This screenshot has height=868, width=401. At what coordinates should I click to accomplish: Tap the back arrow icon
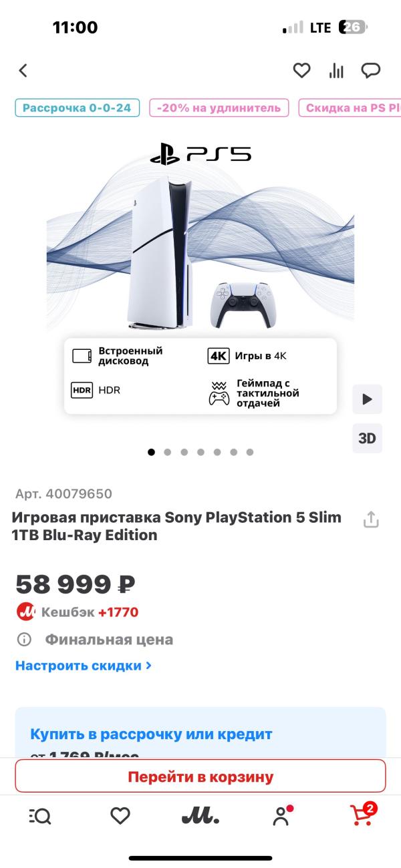tap(23, 70)
